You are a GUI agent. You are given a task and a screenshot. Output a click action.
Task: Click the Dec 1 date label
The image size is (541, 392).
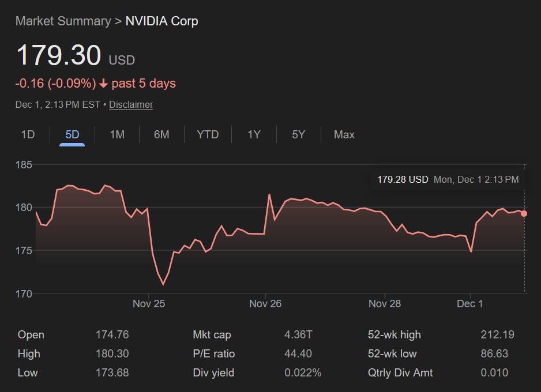(x=470, y=304)
